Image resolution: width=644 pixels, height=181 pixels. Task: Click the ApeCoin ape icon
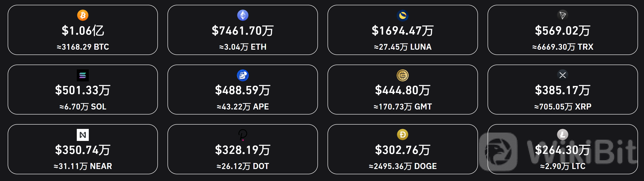coord(243,75)
